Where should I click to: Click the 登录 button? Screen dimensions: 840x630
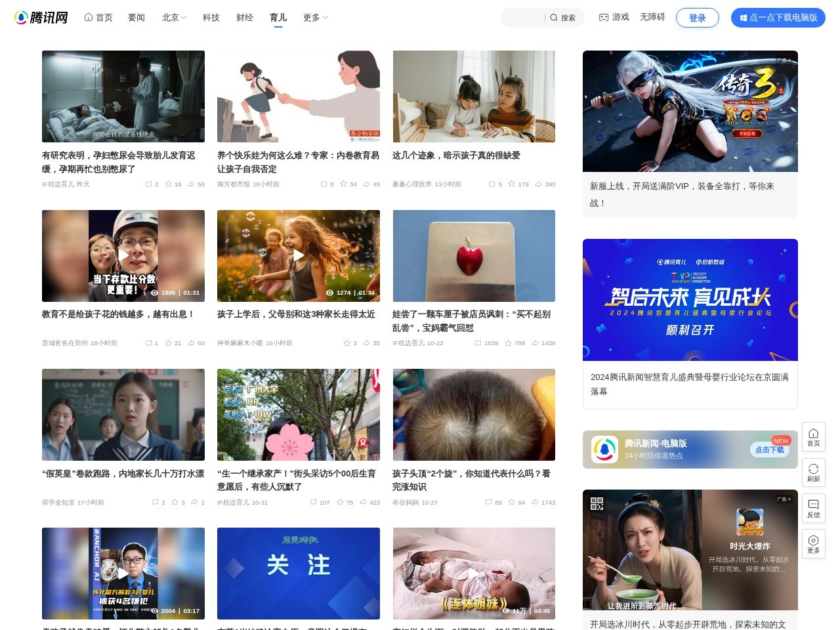(x=698, y=18)
